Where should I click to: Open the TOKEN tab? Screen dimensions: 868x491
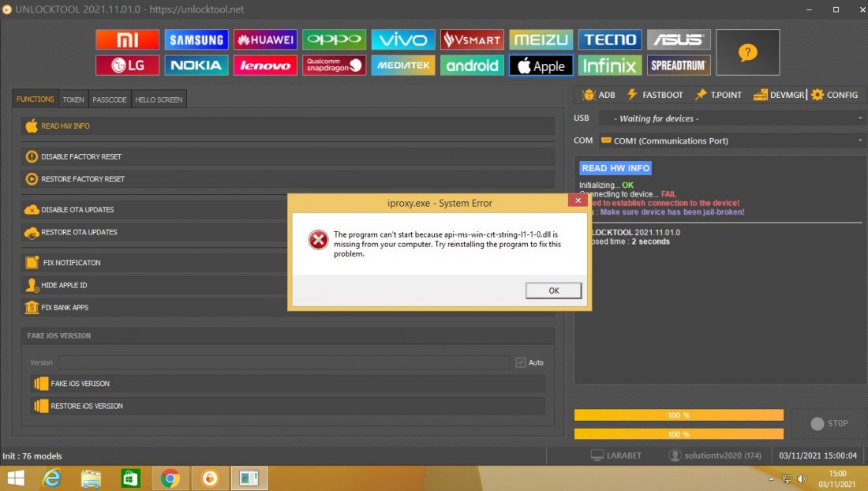pyautogui.click(x=73, y=99)
